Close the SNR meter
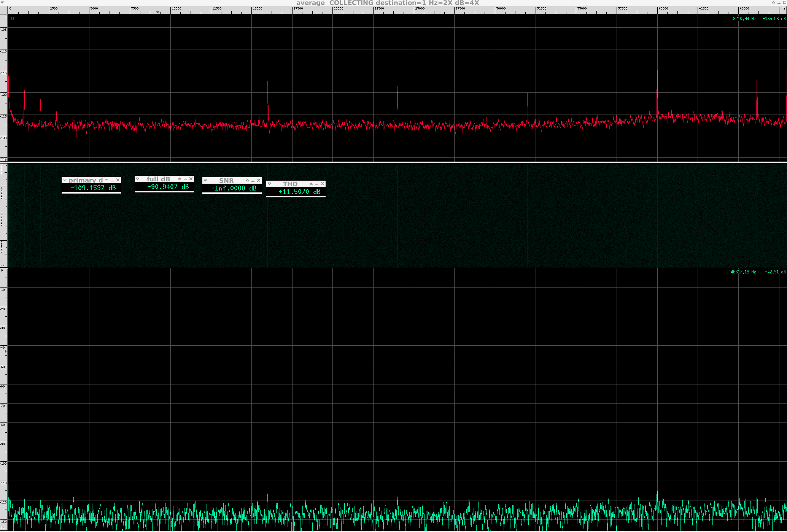Viewport: 787px width, 532px height. tap(259, 180)
